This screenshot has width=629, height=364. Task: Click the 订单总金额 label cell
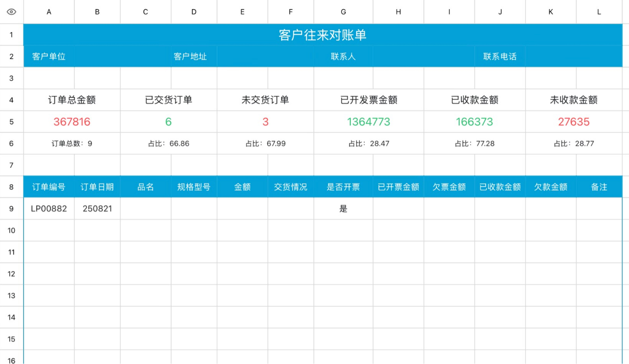(72, 100)
